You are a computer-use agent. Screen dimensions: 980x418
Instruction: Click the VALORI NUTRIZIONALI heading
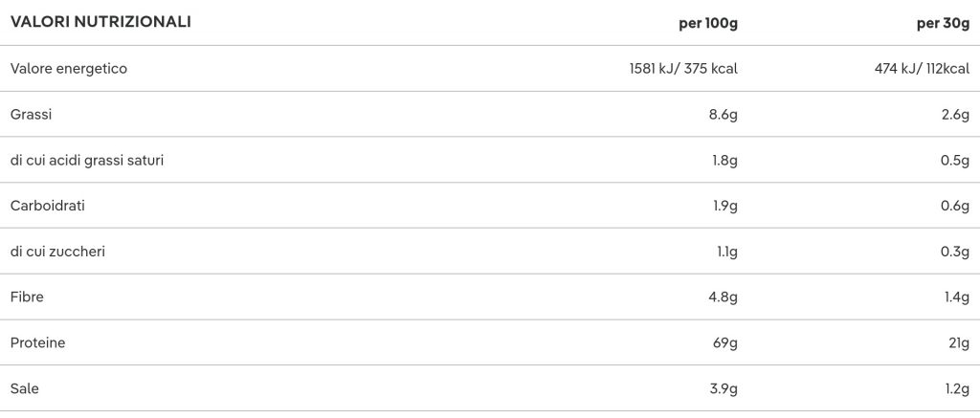pos(100,22)
